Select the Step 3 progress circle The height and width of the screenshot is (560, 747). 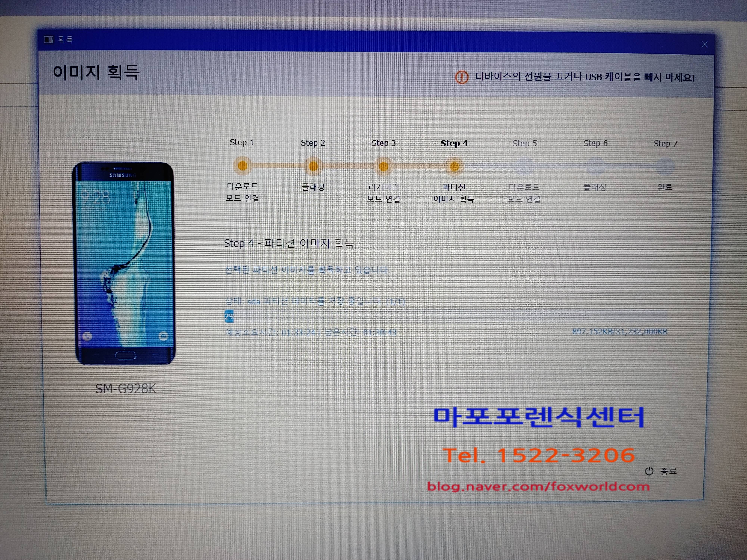coord(384,167)
